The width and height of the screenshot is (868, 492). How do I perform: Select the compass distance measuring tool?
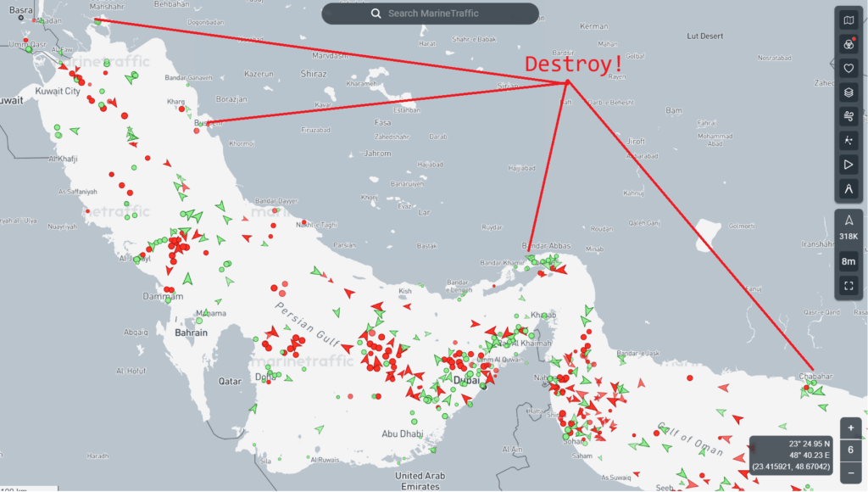(x=849, y=188)
